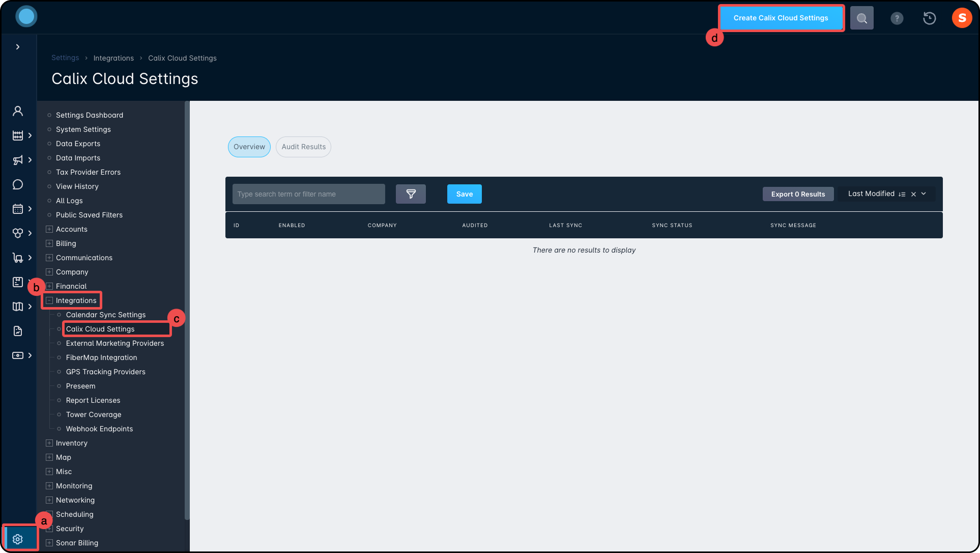Expand the Inventory tree node
Screen dimensions: 980x553
point(49,443)
